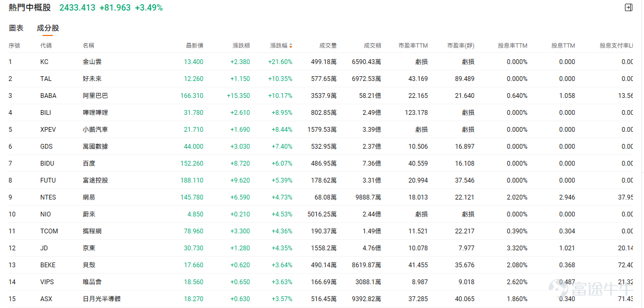Sort by the 股息率TTM column header
This screenshot has width=644, height=308.
[513, 46]
